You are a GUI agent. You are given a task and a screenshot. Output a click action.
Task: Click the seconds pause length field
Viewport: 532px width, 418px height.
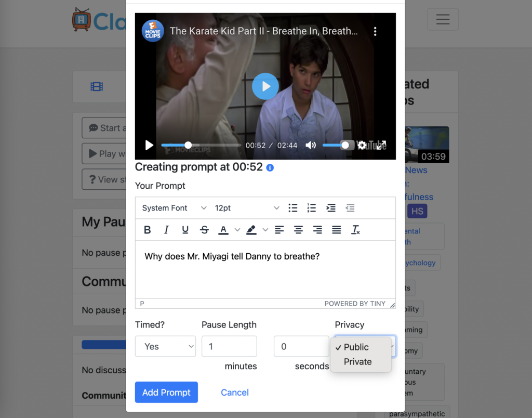tap(301, 346)
